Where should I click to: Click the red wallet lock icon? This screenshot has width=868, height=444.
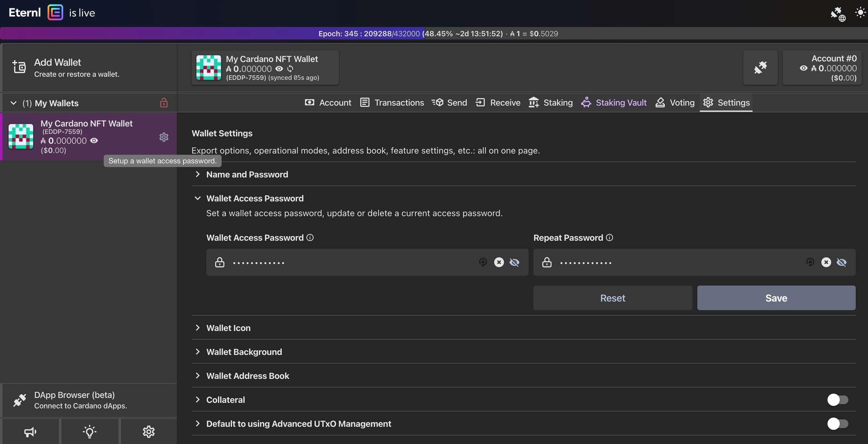[x=164, y=103]
